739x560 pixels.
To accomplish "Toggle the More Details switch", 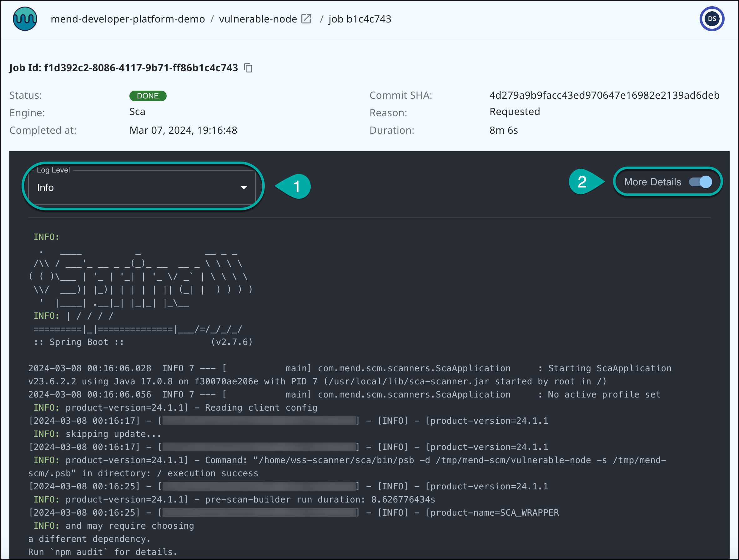I will pyautogui.click(x=701, y=182).
